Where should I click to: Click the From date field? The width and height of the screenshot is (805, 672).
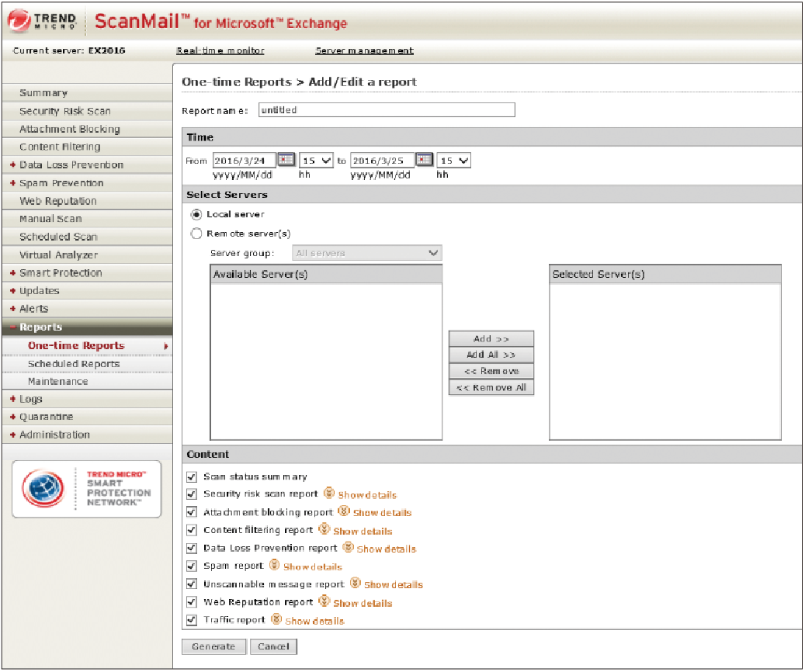pyautogui.click(x=245, y=161)
